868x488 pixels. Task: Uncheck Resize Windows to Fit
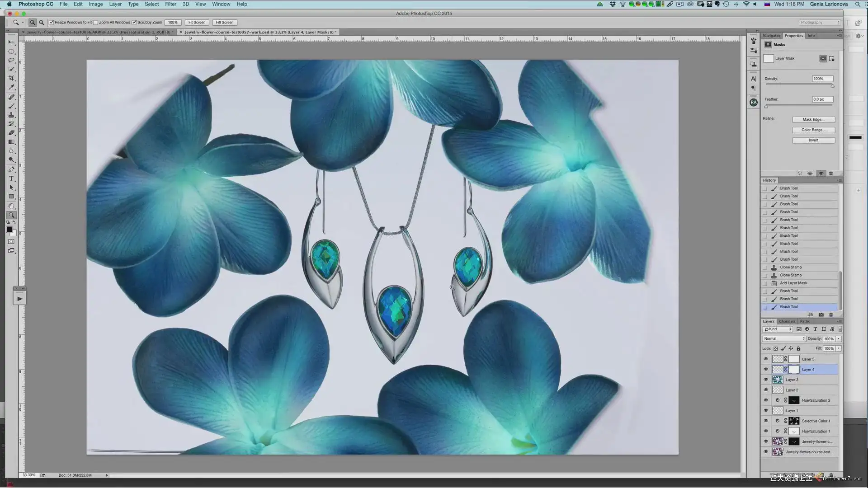52,22
